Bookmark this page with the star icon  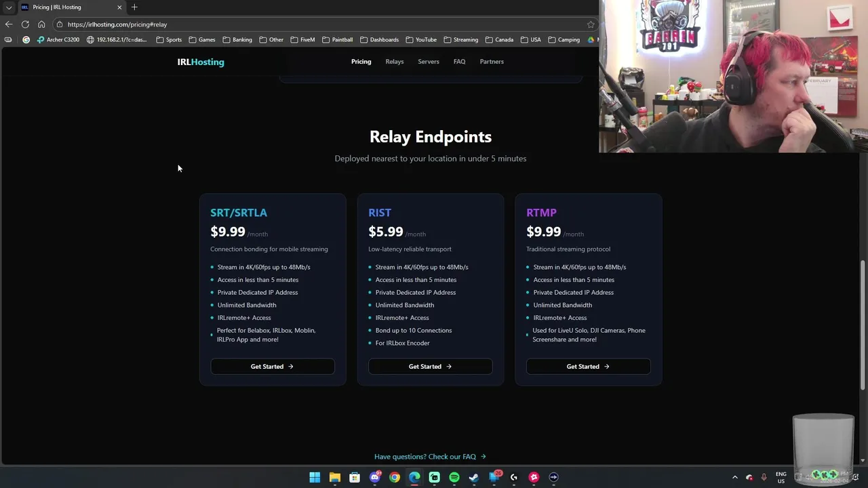point(591,24)
